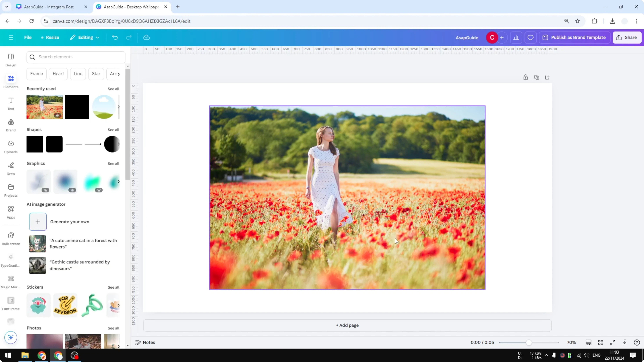
Task: Open the Apps panel
Action: point(10,212)
